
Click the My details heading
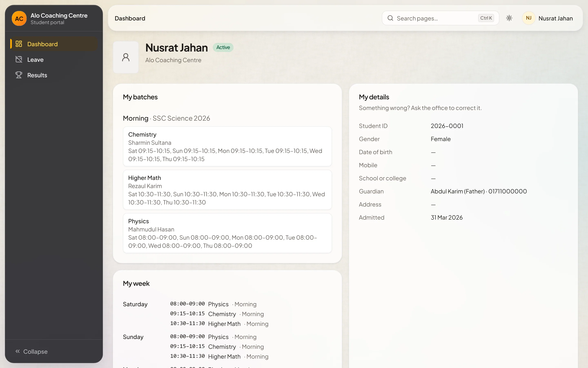[374, 97]
